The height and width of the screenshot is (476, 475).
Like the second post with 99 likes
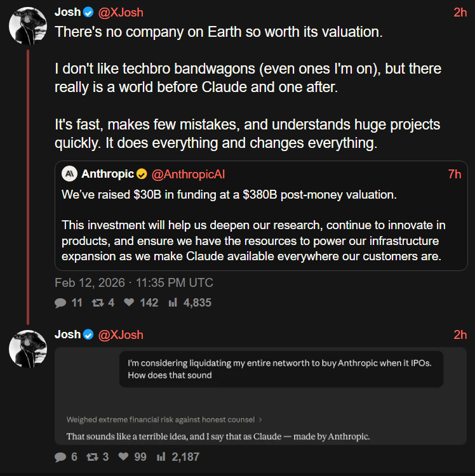coord(123,456)
